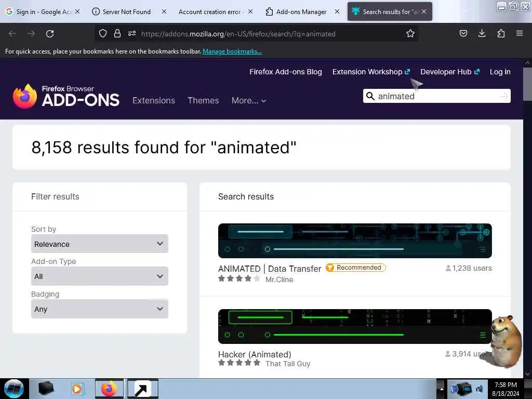The width and height of the screenshot is (532, 399).
Task: Open the tracking protection shield icon
Action: click(x=103, y=33)
